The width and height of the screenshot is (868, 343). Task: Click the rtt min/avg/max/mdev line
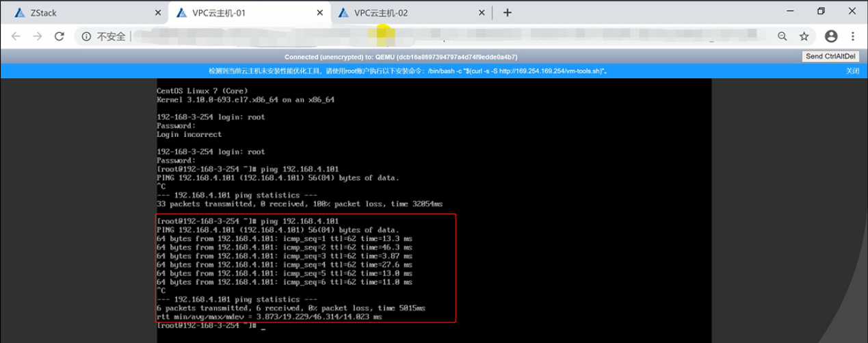[x=269, y=318]
